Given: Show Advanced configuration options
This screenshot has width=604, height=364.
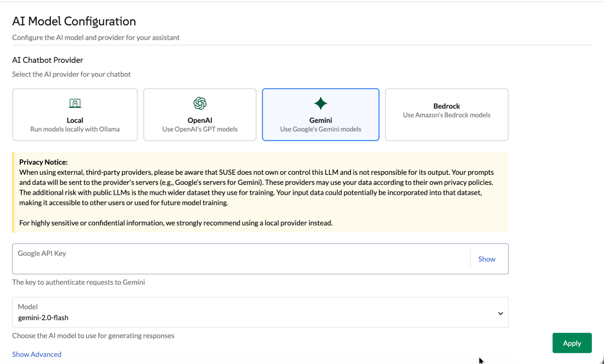Looking at the screenshot, I should (x=36, y=354).
